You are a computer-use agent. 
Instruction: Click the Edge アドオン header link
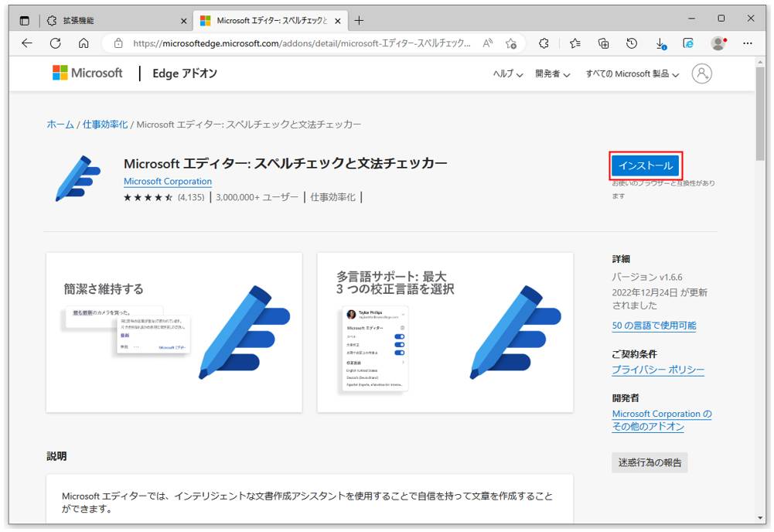click(185, 73)
